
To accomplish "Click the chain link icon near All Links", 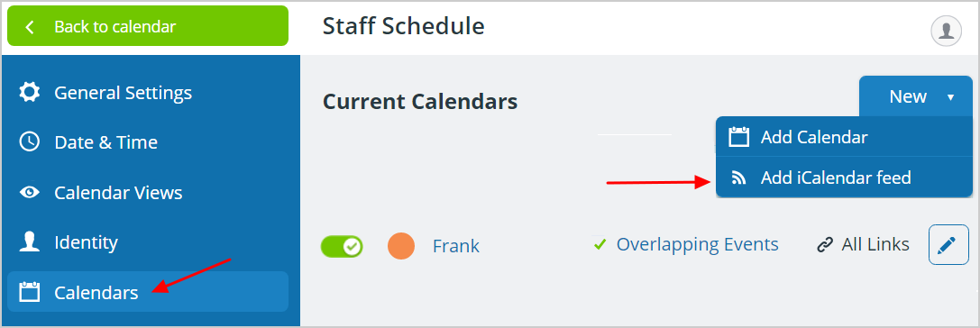I will pyautogui.click(x=825, y=245).
